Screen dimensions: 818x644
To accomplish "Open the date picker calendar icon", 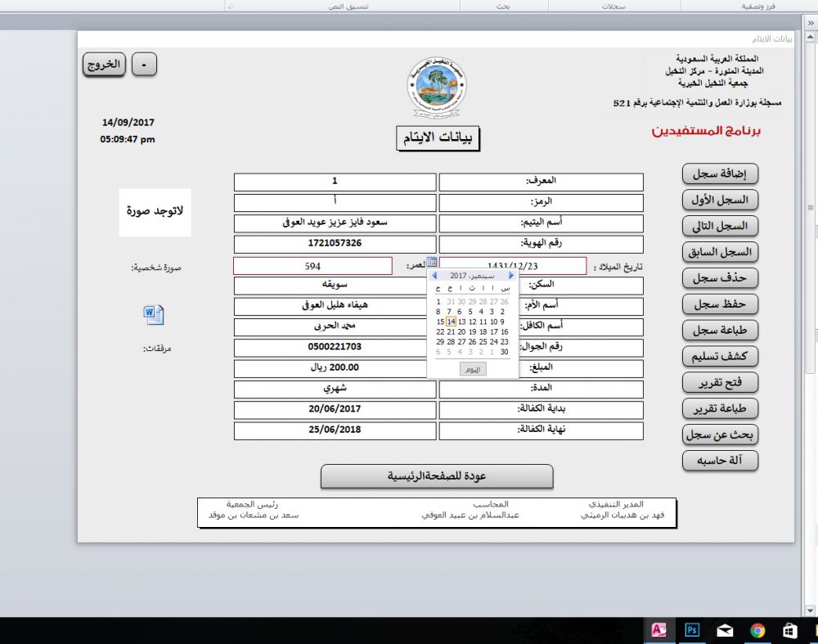I will click(x=431, y=263).
